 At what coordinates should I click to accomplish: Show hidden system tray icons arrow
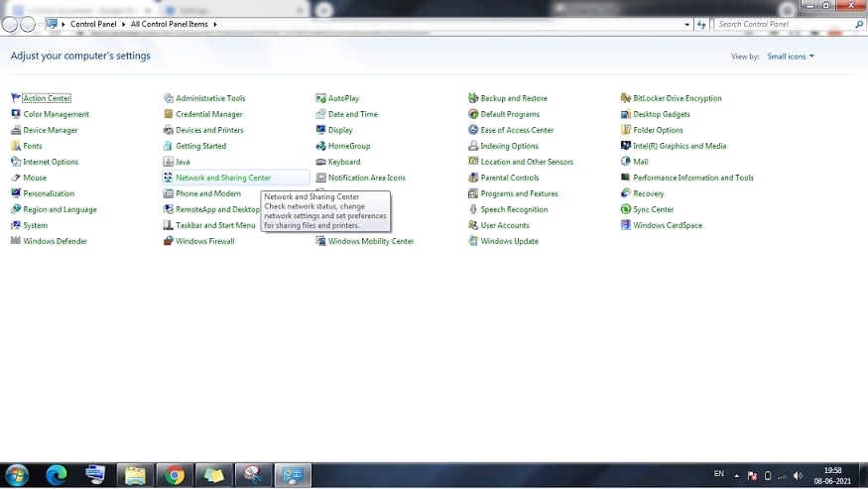tap(736, 475)
